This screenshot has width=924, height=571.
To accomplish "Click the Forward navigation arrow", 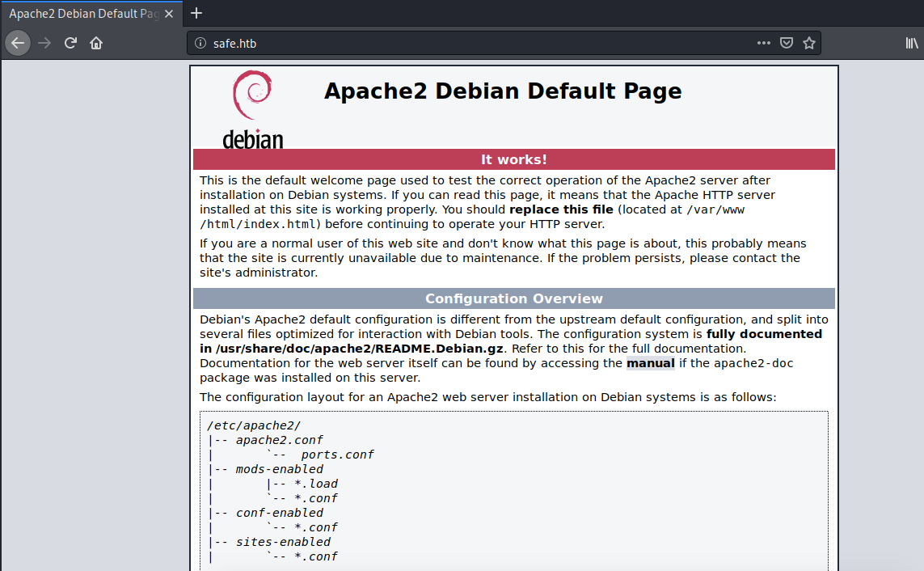I will point(44,43).
